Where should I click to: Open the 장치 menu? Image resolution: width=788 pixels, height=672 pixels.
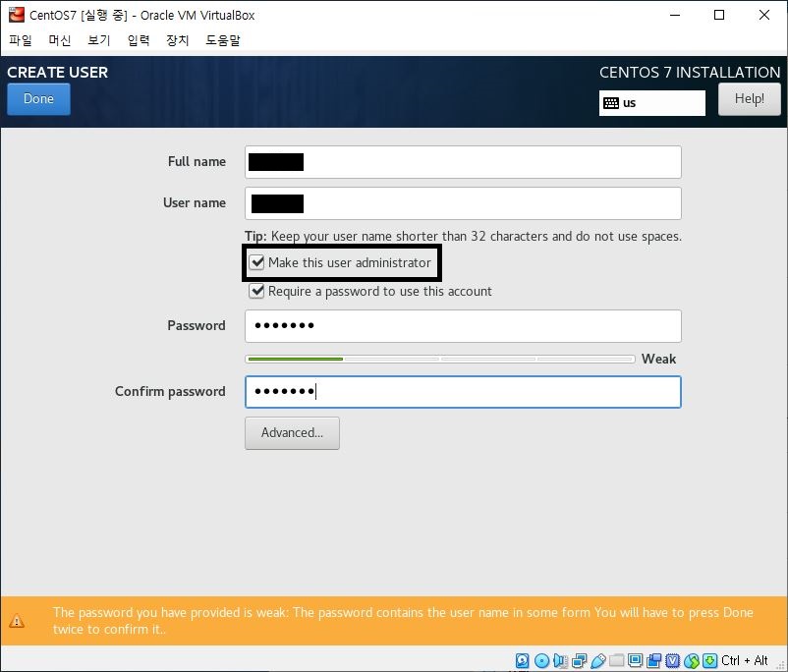click(x=178, y=40)
